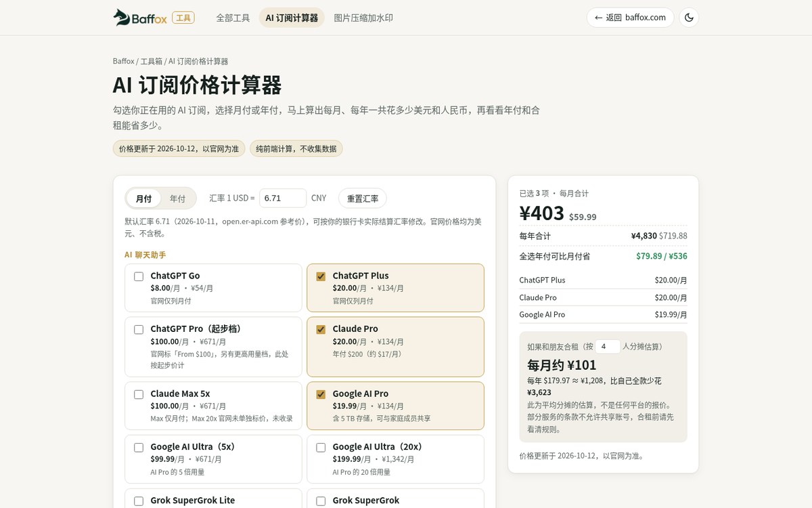Switch billing to 年付
This screenshot has width=812, height=508.
[x=177, y=198]
